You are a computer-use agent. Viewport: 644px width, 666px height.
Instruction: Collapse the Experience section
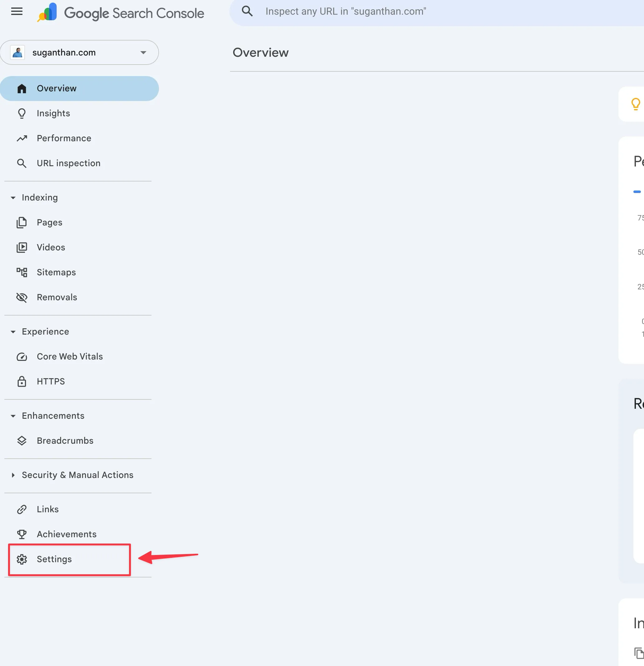pyautogui.click(x=13, y=332)
